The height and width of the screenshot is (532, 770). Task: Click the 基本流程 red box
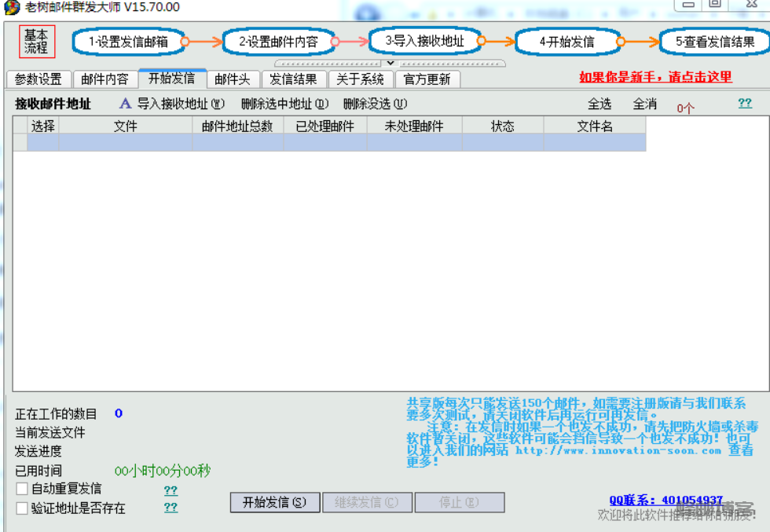(36, 42)
